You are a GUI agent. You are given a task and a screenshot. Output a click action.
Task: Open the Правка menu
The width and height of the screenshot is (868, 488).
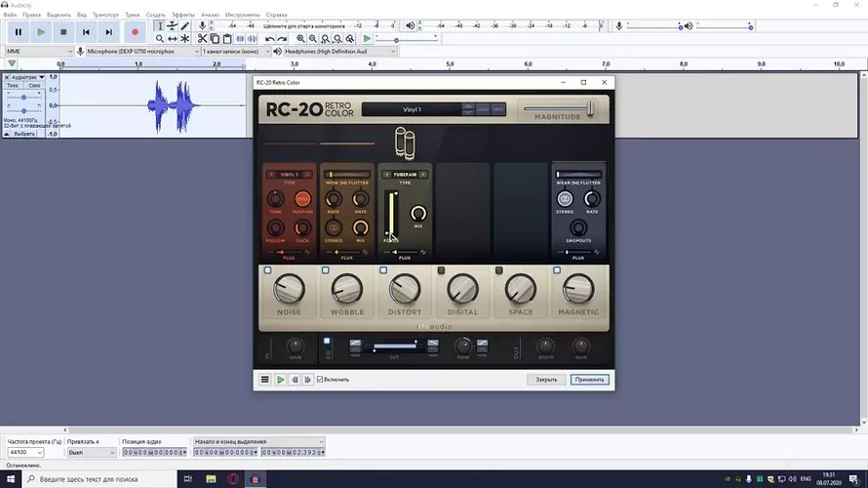click(x=31, y=15)
